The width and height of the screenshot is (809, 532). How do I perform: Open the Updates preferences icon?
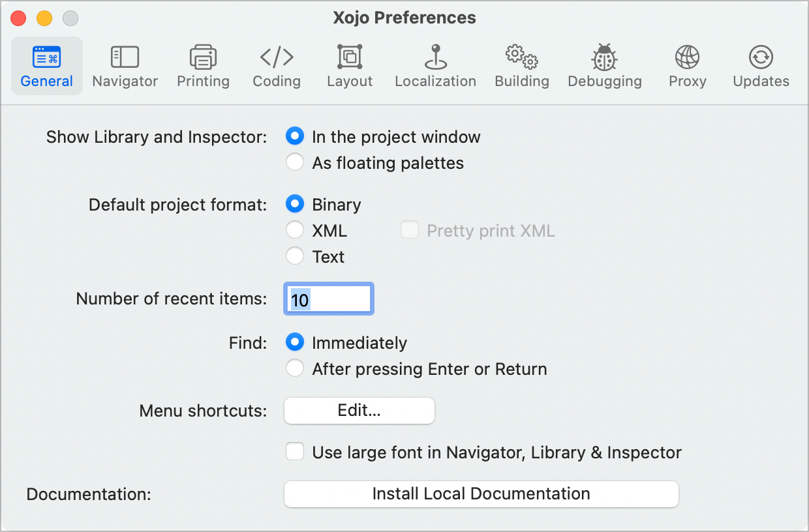click(761, 57)
